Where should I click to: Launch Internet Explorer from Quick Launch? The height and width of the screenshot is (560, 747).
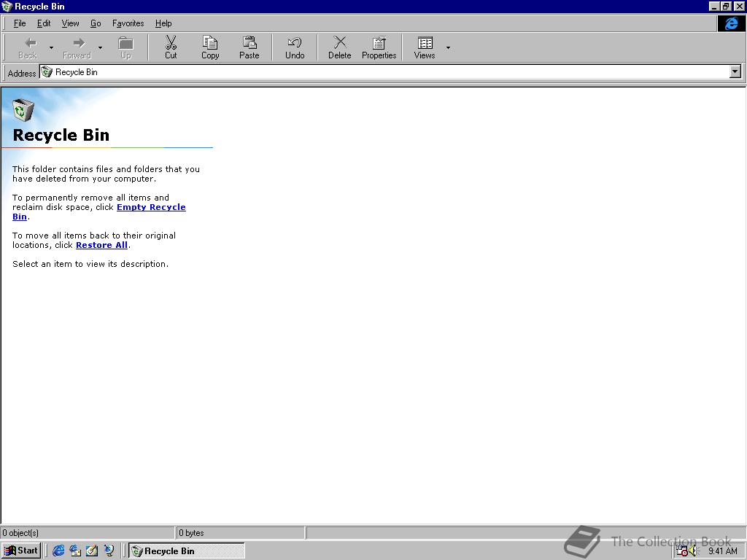pyautogui.click(x=58, y=551)
